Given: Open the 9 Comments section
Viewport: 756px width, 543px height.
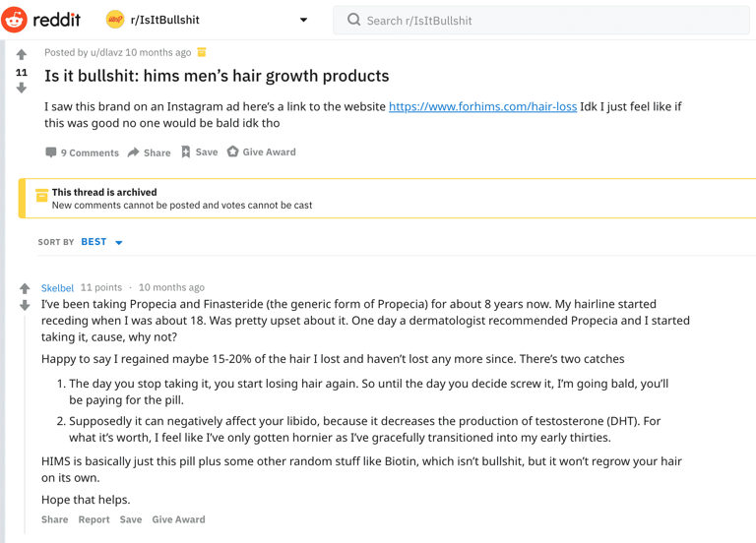Looking at the screenshot, I should point(82,152).
